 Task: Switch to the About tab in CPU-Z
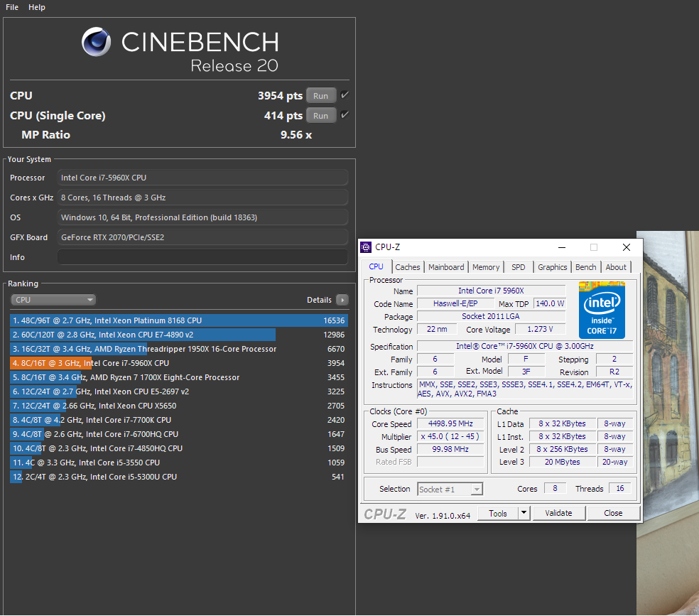coord(616,267)
